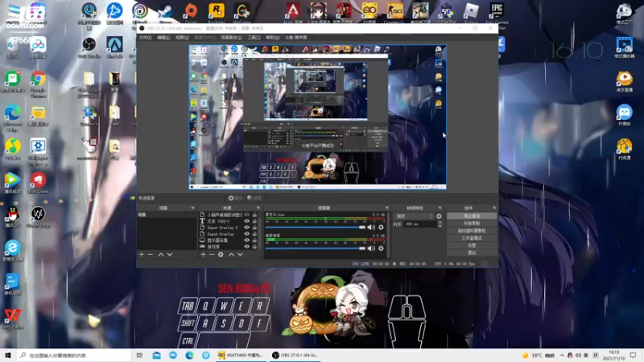
Task: Move source up in Sources panel
Action: pyautogui.click(x=231, y=254)
